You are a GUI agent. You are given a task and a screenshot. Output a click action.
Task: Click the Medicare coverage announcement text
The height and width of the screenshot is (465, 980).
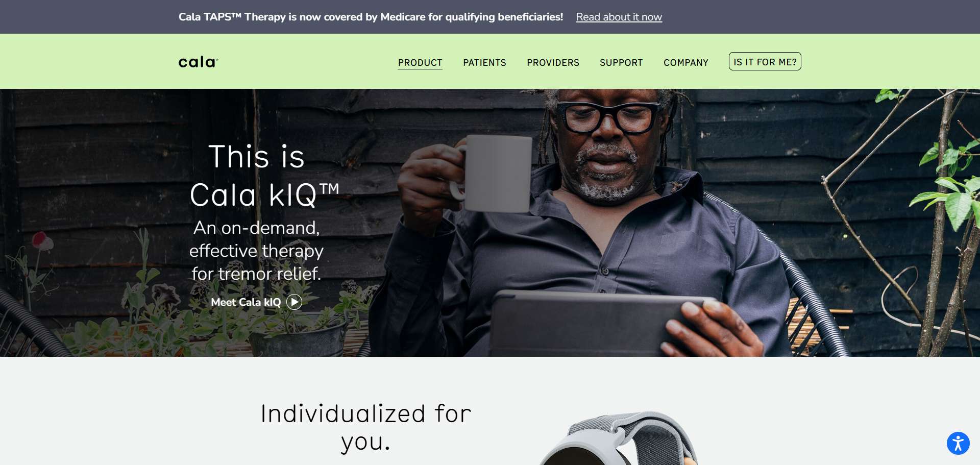tap(371, 17)
